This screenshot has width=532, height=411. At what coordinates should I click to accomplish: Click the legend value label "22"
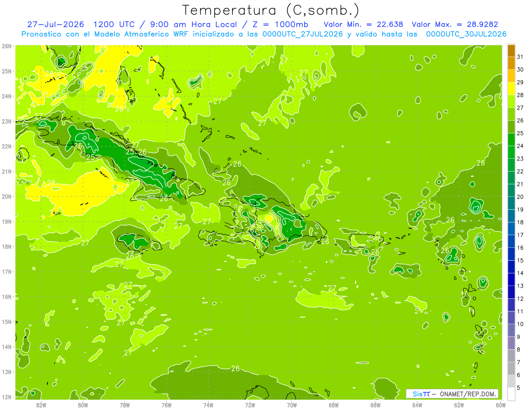pyautogui.click(x=520, y=171)
